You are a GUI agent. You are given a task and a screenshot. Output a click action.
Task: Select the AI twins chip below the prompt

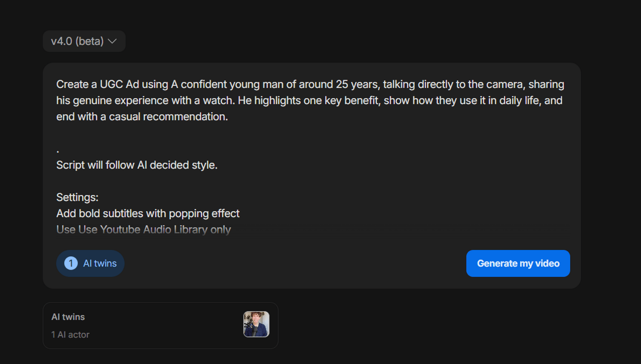[x=90, y=263]
